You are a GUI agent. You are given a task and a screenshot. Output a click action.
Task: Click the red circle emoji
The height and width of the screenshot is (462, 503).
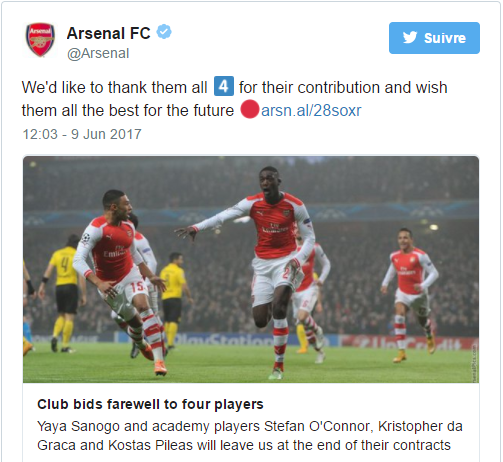[x=250, y=109]
